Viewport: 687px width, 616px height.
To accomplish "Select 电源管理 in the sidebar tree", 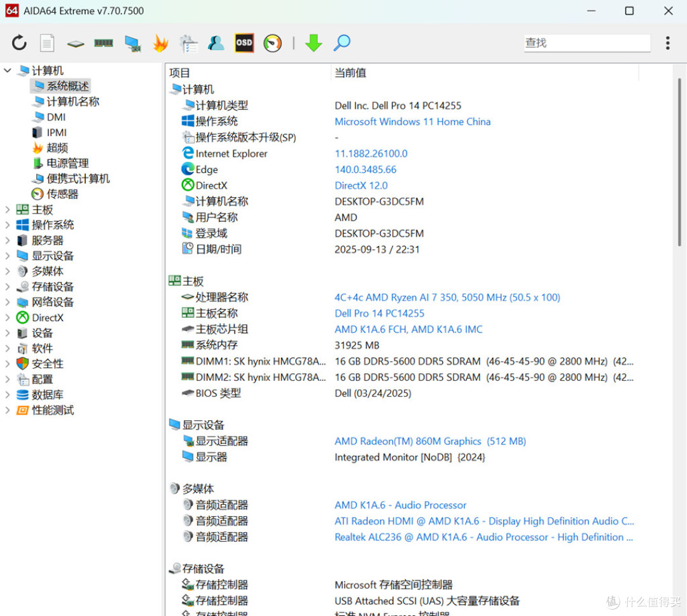I will click(60, 163).
